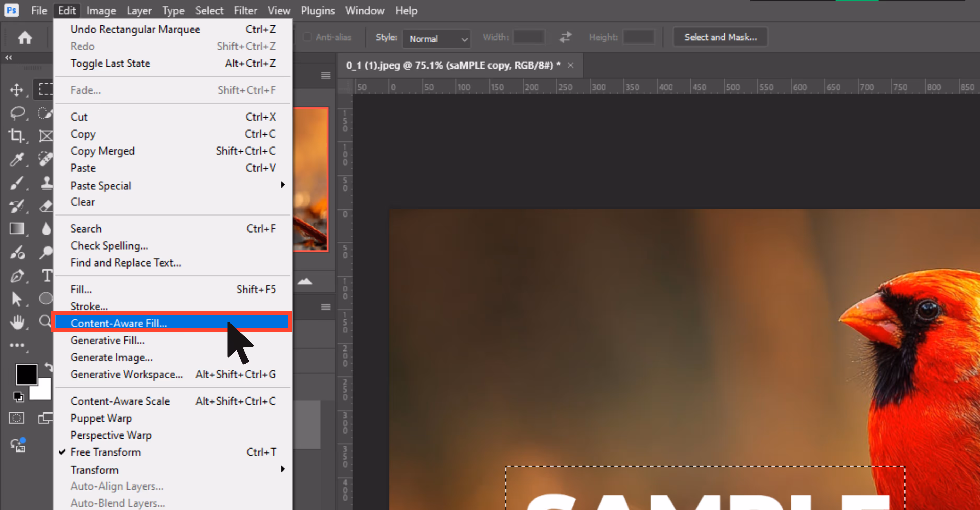The width and height of the screenshot is (980, 510).
Task: Open the File menu
Action: click(39, 11)
